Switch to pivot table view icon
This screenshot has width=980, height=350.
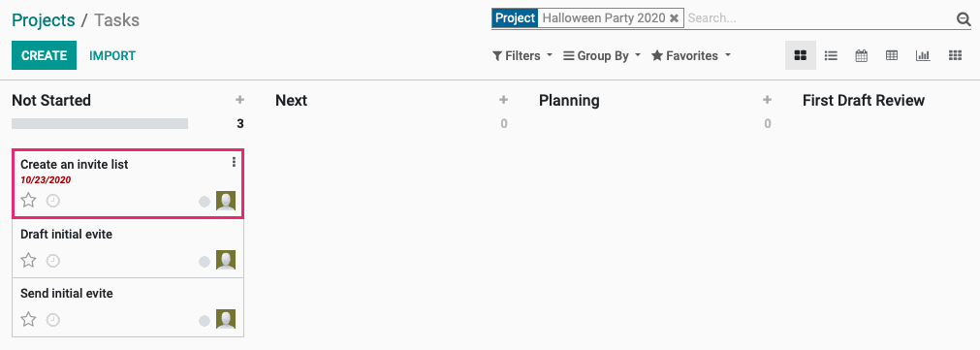tap(892, 55)
